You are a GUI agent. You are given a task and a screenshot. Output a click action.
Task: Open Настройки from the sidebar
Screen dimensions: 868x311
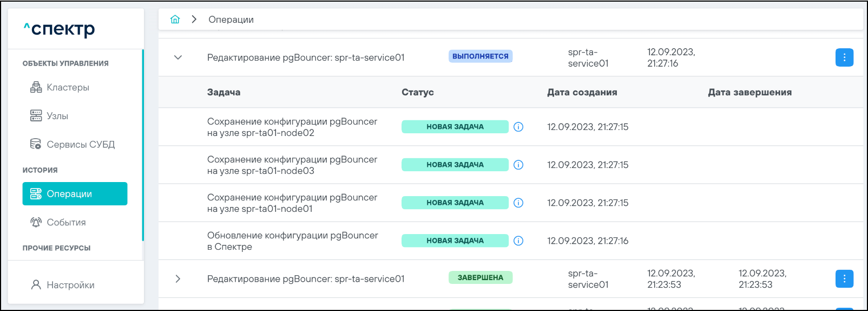[70, 285]
